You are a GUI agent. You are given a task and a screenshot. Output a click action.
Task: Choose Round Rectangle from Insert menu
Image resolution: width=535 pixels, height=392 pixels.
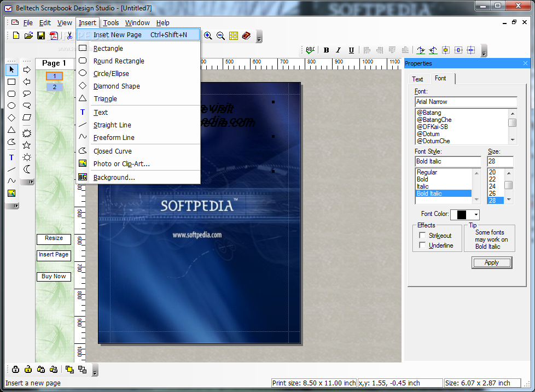[138, 61]
